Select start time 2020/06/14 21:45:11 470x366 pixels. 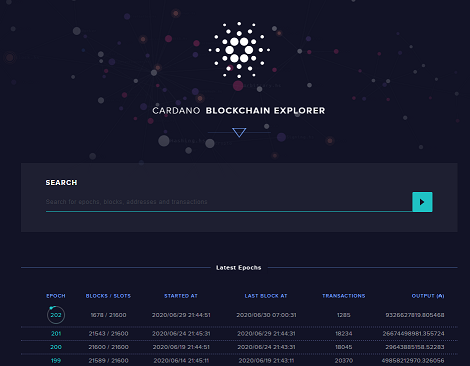click(x=181, y=361)
